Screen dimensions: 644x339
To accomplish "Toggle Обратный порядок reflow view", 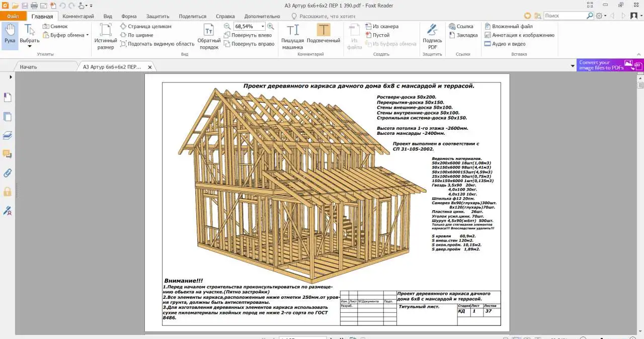I will [x=209, y=36].
